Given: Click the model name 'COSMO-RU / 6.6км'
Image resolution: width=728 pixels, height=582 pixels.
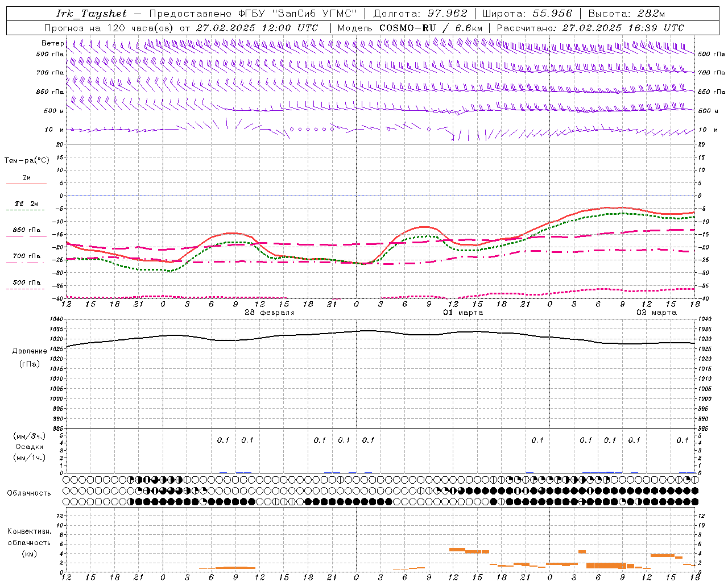Looking at the screenshot, I should [431, 28].
